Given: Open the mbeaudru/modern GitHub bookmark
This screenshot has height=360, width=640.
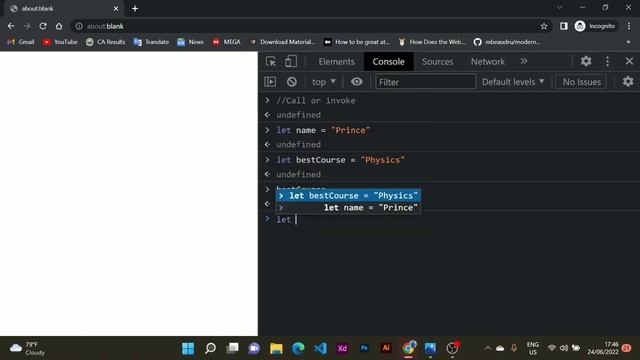Looking at the screenshot, I should pos(507,42).
